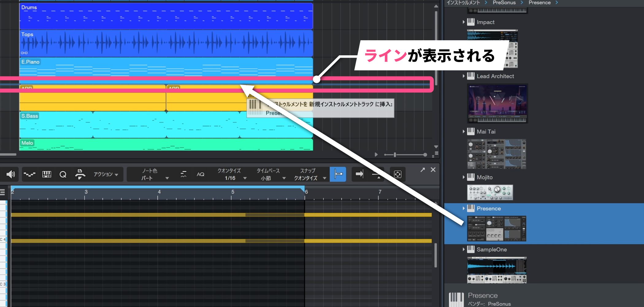Select インストゥルメント in the browser breadcrumb
The width and height of the screenshot is (644, 307).
[463, 3]
